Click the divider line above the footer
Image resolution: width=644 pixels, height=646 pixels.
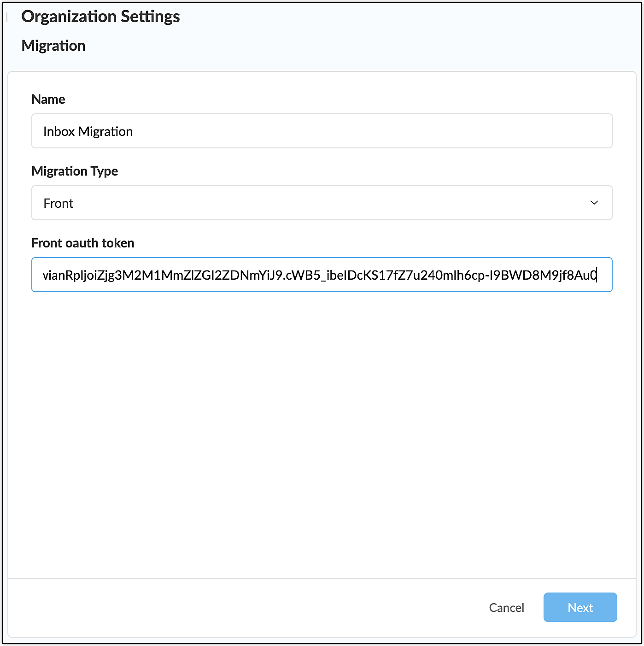[322, 578]
